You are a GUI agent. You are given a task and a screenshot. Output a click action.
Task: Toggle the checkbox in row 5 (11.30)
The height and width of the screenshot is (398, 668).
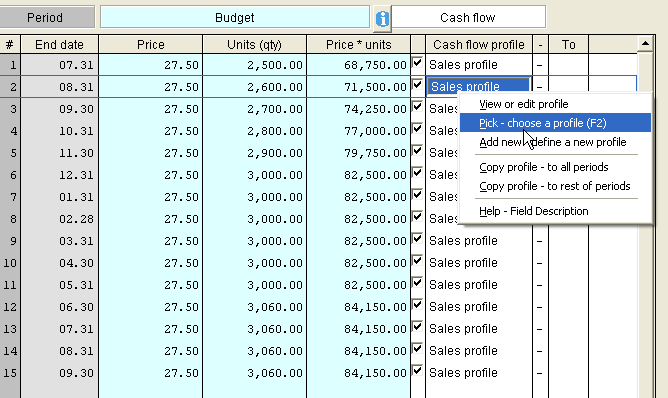(x=418, y=151)
